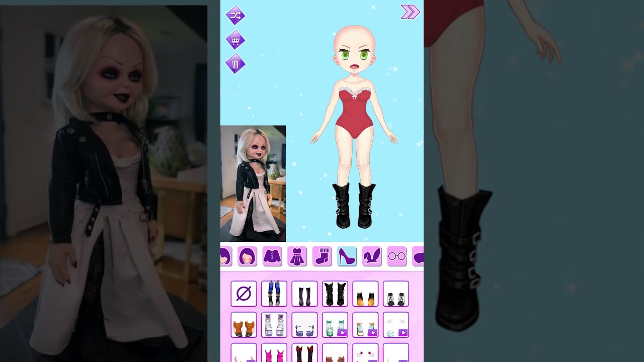Tap the bald anime character's head

(x=355, y=49)
